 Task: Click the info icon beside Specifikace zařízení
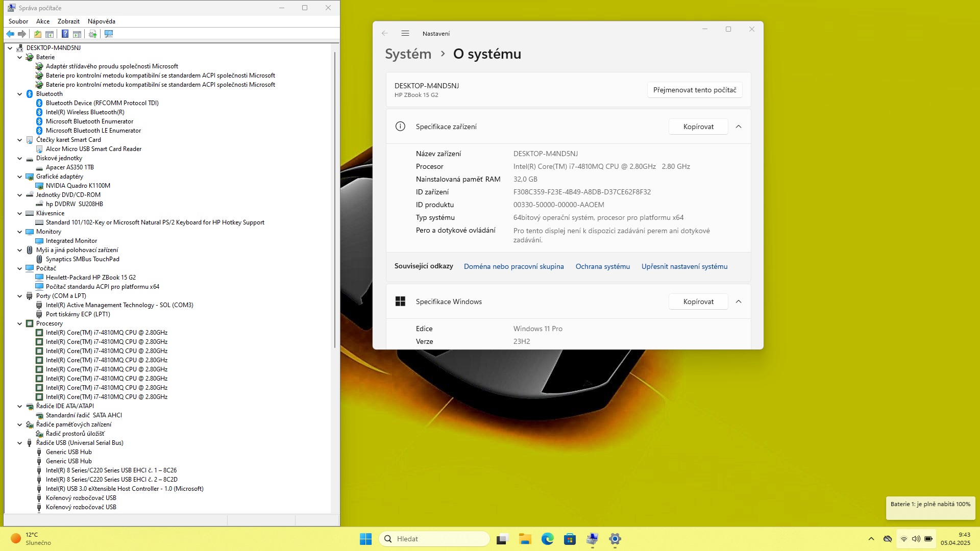pyautogui.click(x=400, y=126)
